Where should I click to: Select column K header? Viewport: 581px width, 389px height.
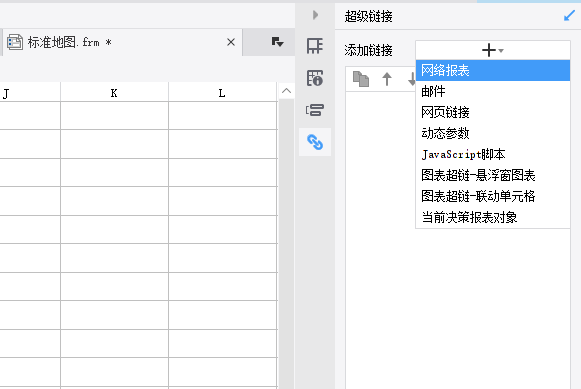pos(114,93)
